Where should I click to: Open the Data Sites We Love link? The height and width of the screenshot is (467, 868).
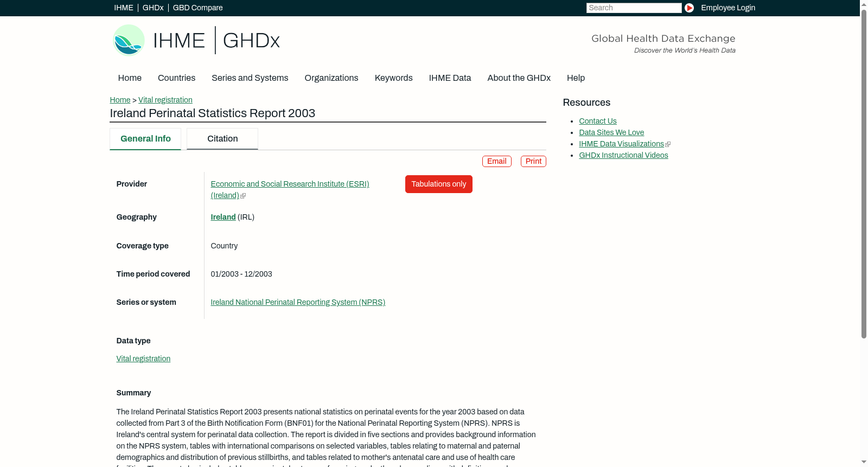pyautogui.click(x=611, y=132)
